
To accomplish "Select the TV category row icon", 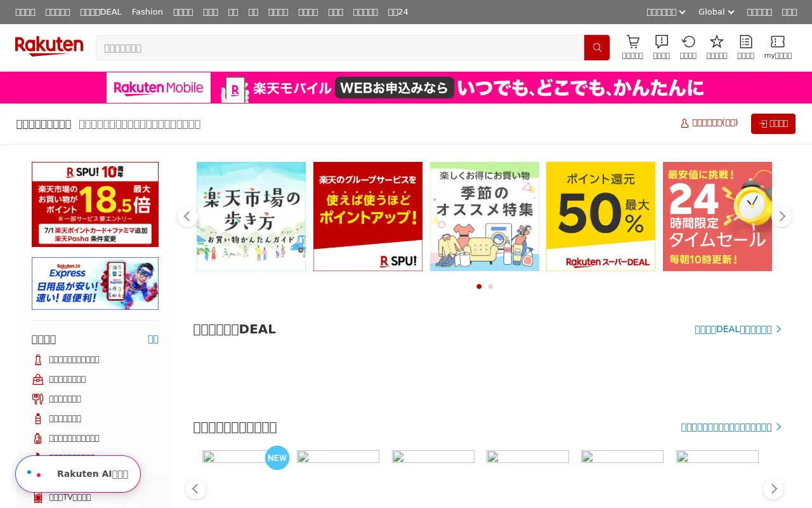I will (x=38, y=497).
